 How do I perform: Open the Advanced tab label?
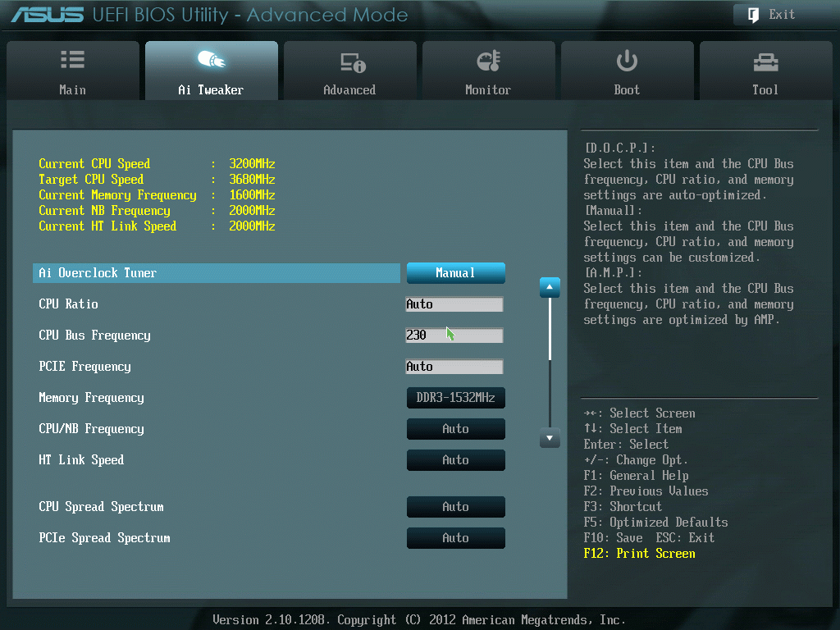(349, 90)
